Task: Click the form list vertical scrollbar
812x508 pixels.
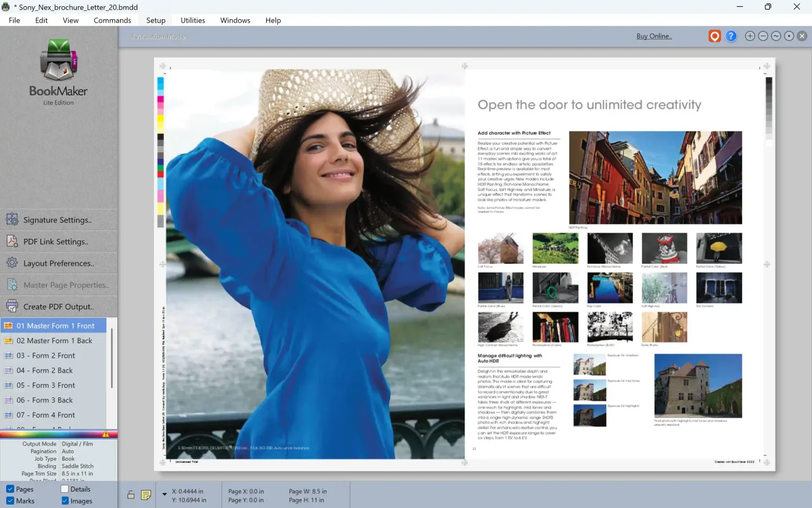Action: 112,358
